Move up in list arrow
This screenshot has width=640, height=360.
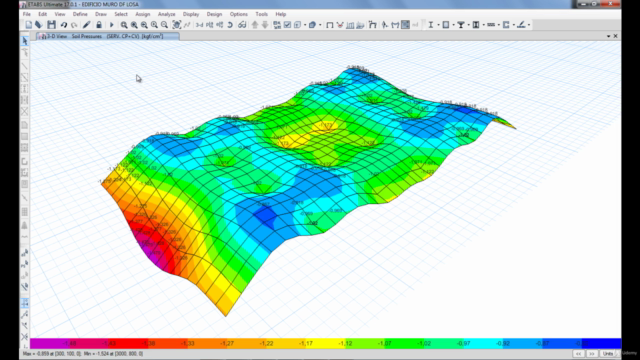tap(255, 25)
